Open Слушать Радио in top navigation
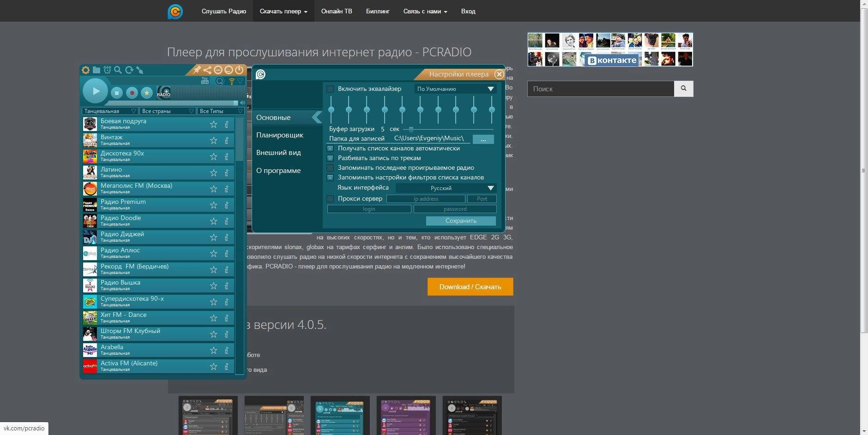868x435 pixels. click(x=224, y=11)
